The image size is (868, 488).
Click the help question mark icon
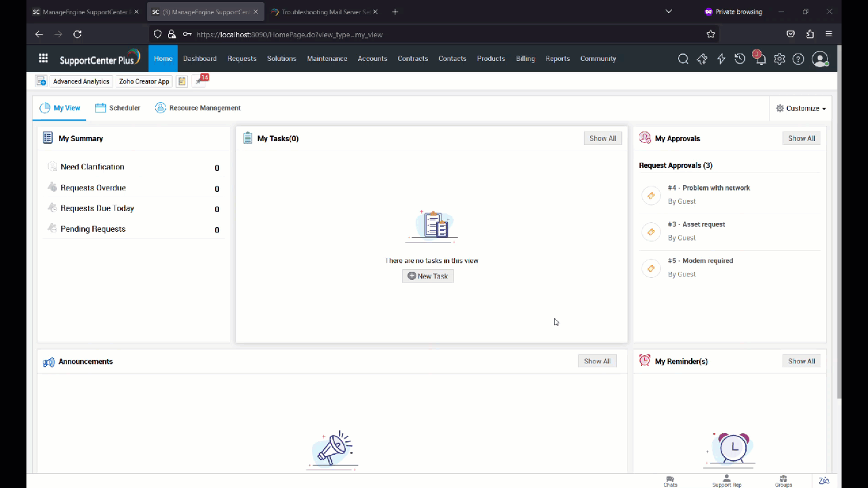(799, 59)
